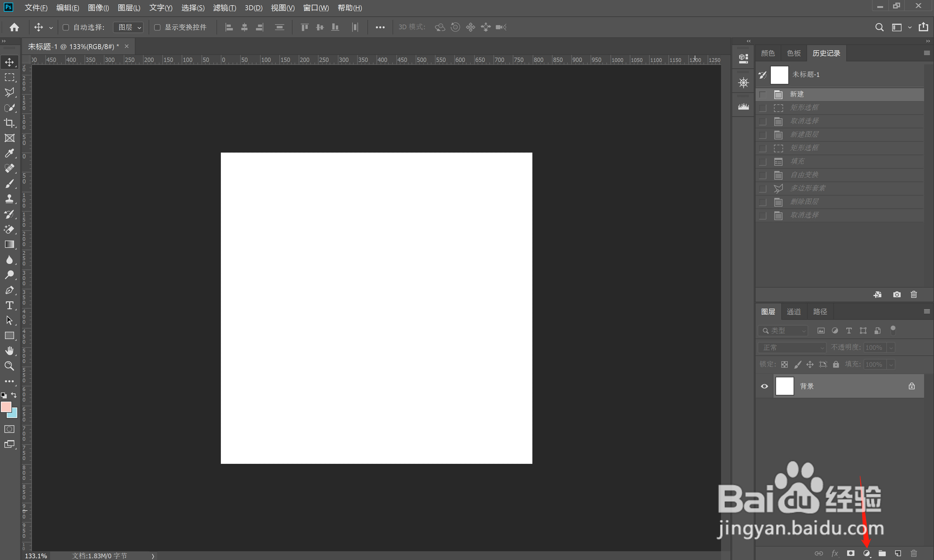Open blend mode 正常 dropdown
934x560 pixels.
[x=792, y=348]
